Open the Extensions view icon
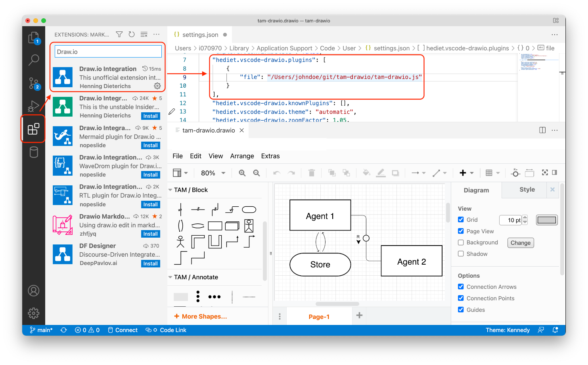588x365 pixels. coord(34,129)
